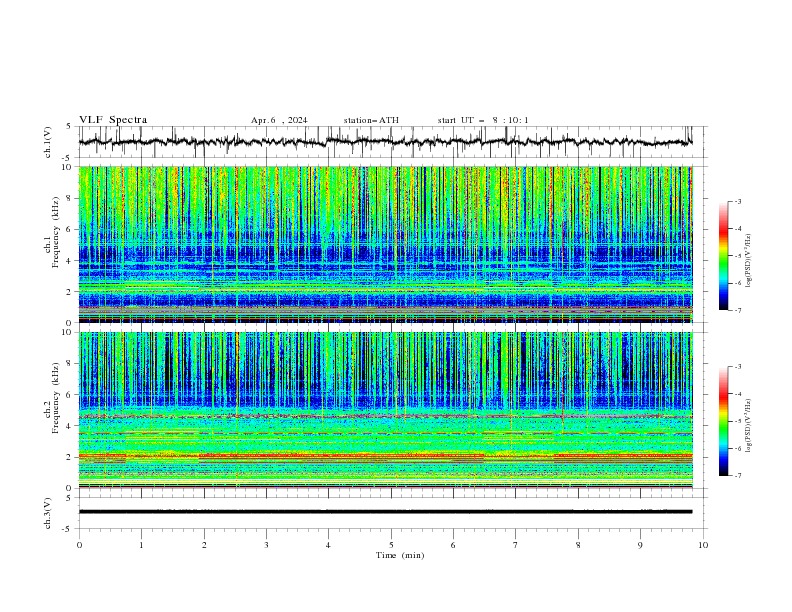This screenshot has height=612, width=792.
Task: Click the "Time (min)" axis title
Action: (x=400, y=555)
